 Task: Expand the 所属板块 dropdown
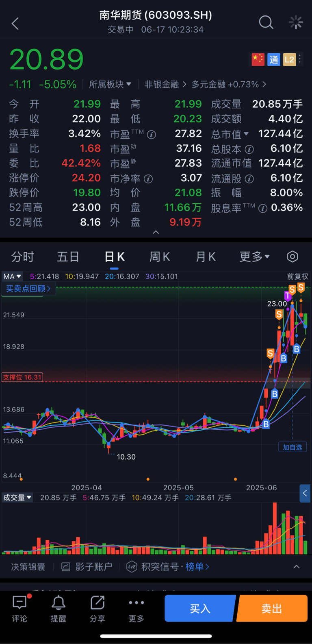pos(110,84)
